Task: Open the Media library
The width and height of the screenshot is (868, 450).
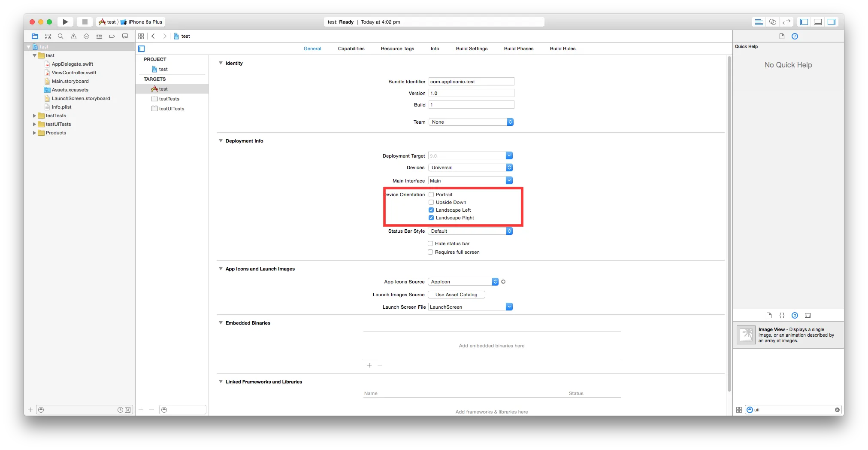Action: pos(808,316)
